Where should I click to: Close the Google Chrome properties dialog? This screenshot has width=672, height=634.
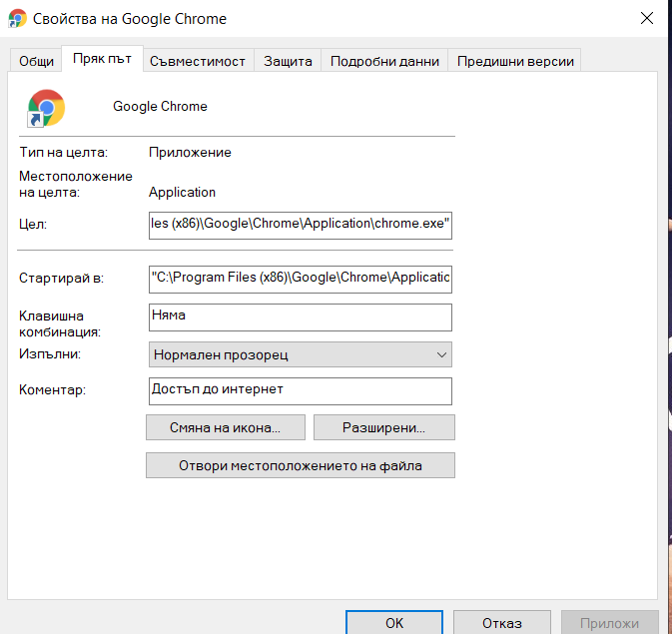coord(647,18)
